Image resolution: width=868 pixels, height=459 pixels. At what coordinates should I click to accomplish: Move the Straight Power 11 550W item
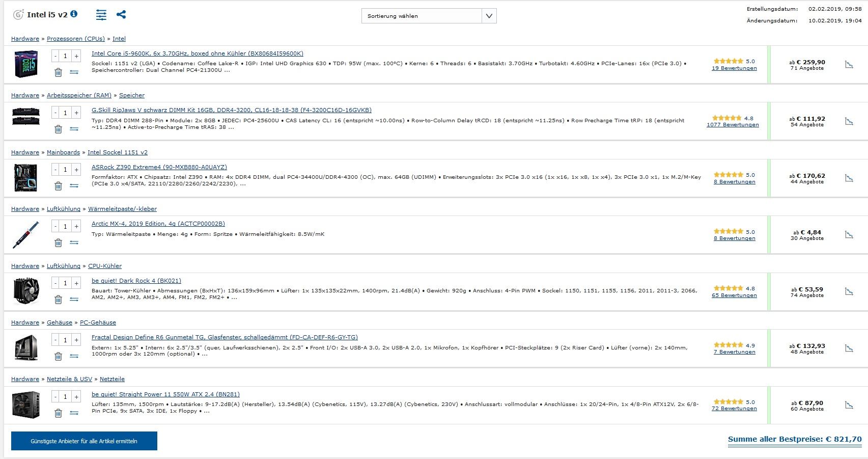pos(74,413)
